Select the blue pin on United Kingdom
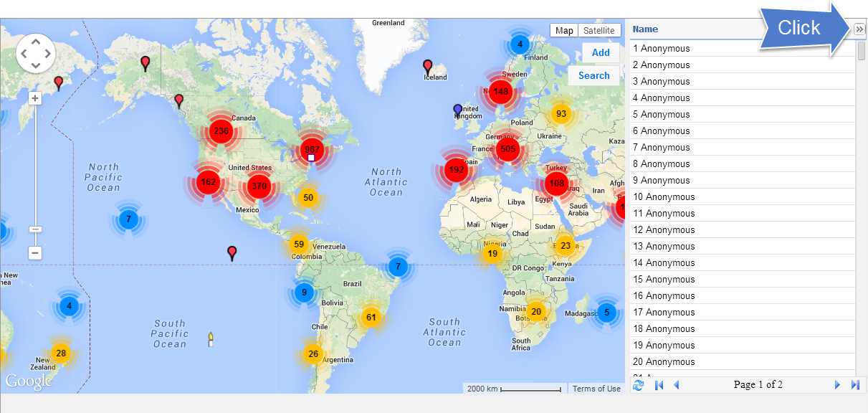Image resolution: width=868 pixels, height=413 pixels. (458, 111)
